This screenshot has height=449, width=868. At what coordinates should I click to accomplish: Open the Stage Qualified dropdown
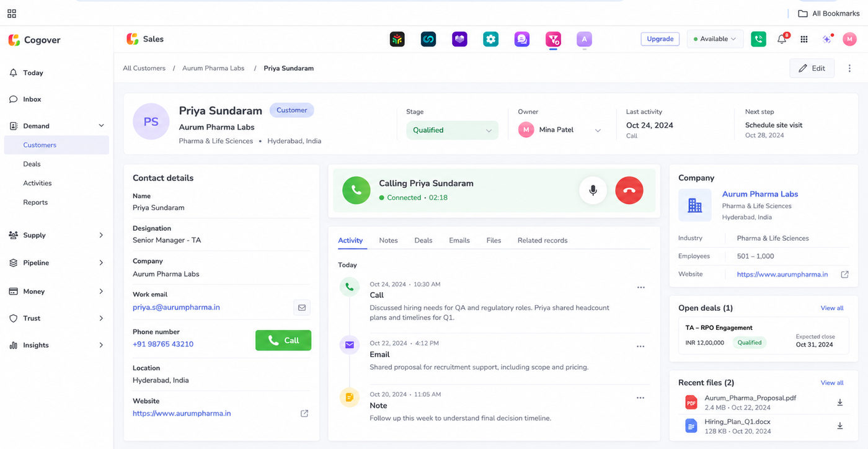point(452,130)
